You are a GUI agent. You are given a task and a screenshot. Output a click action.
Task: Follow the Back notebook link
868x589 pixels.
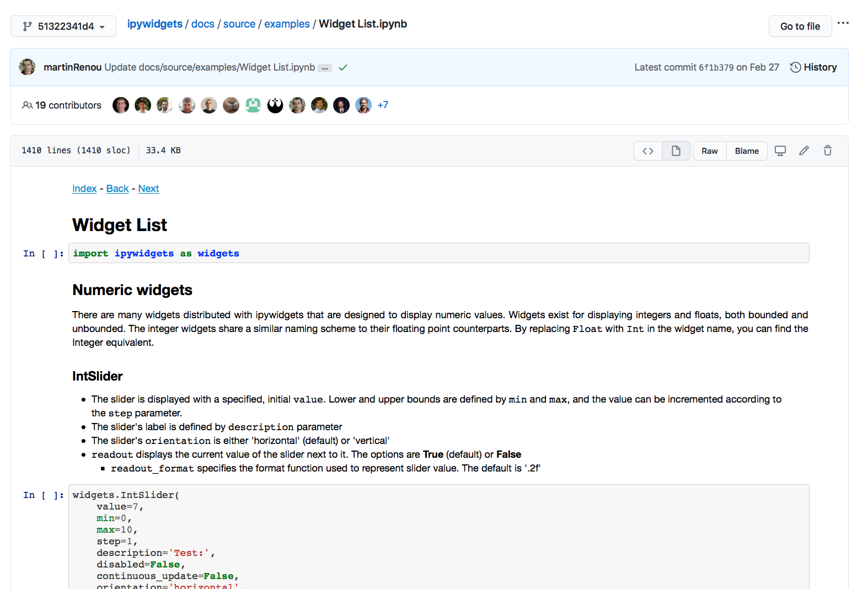pyautogui.click(x=117, y=189)
